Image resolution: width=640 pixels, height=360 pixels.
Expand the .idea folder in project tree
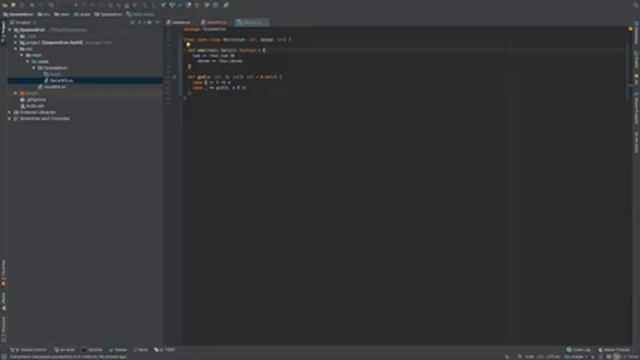pyautogui.click(x=16, y=36)
